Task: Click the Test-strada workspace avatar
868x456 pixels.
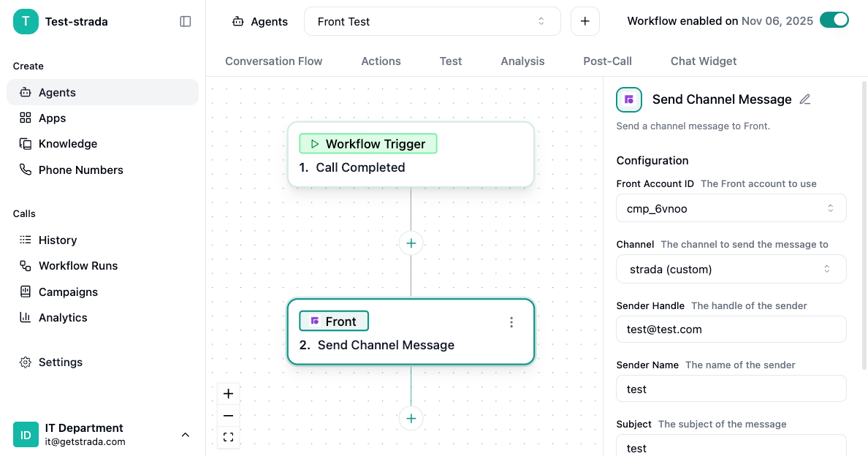Action: (x=26, y=22)
